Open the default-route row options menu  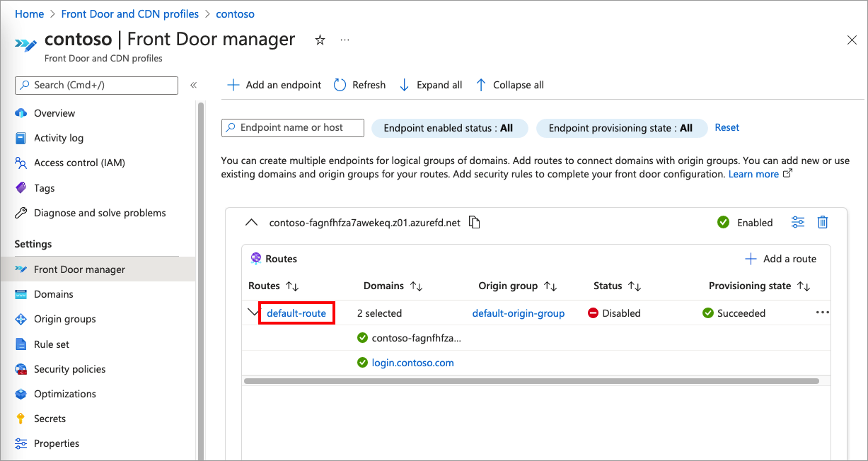821,313
